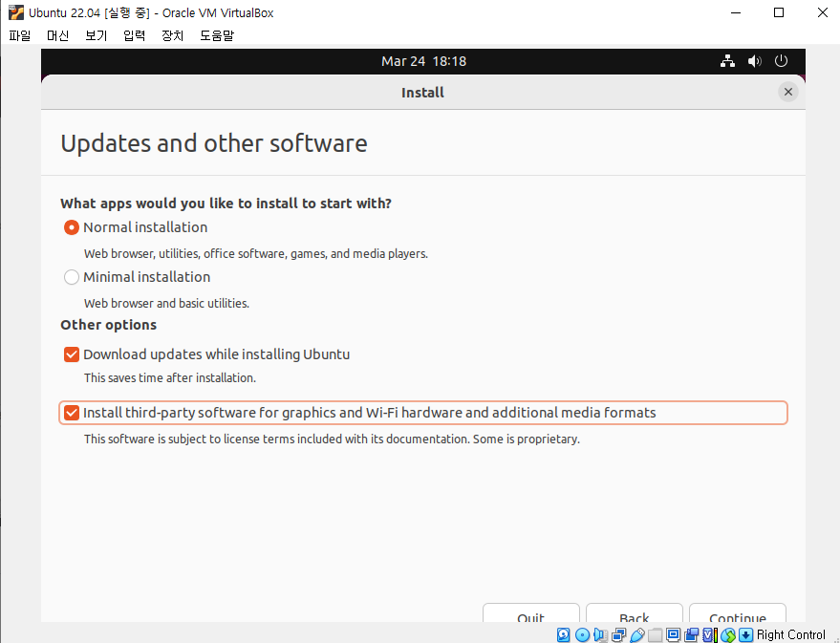
Task: Select the Minimal installation radio button
Action: coord(72,277)
